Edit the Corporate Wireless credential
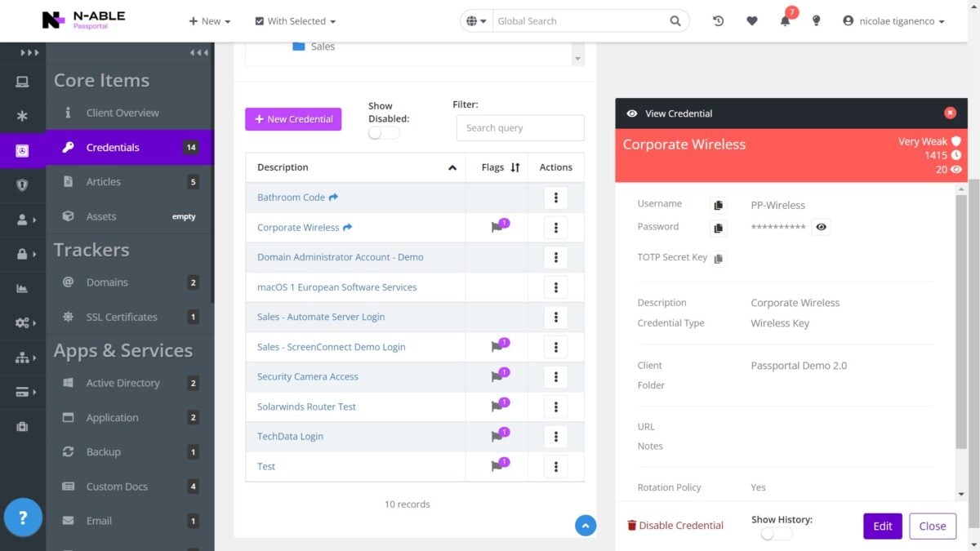 [883, 527]
